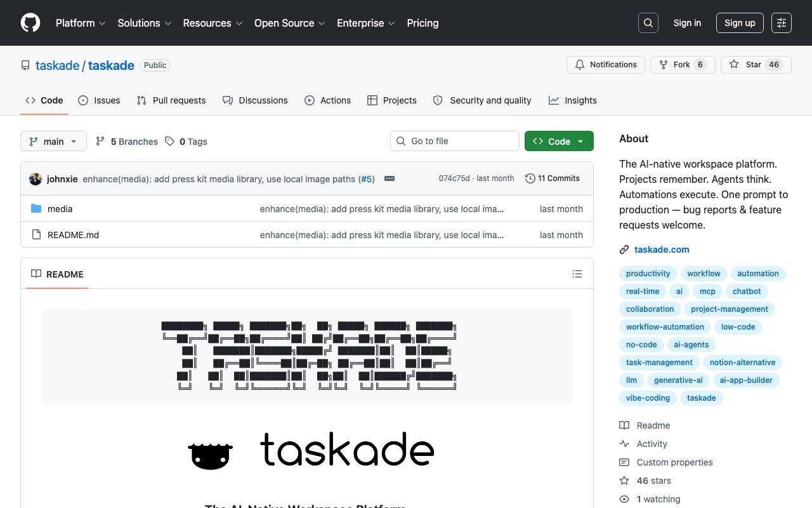Screen dimensions: 812x508
Task: Expand the Resources dropdown menu
Action: coord(213,23)
